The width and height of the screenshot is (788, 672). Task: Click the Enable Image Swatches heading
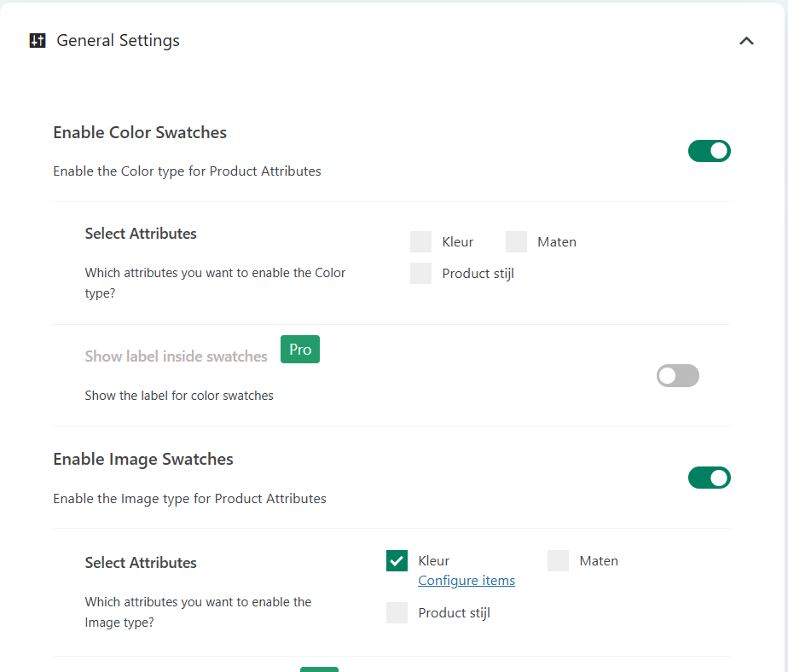(x=143, y=459)
